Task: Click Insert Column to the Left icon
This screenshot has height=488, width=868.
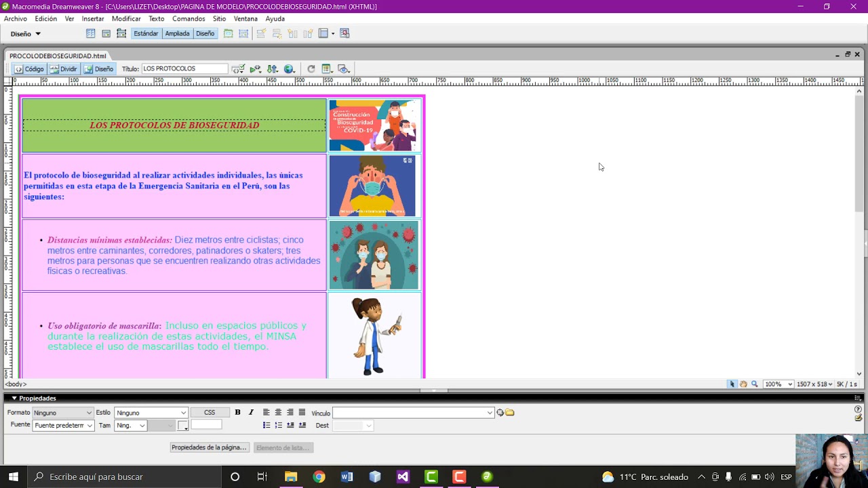Action: [292, 33]
